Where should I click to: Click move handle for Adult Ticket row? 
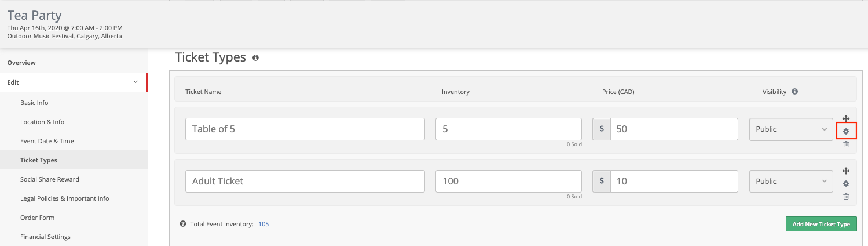tap(845, 171)
